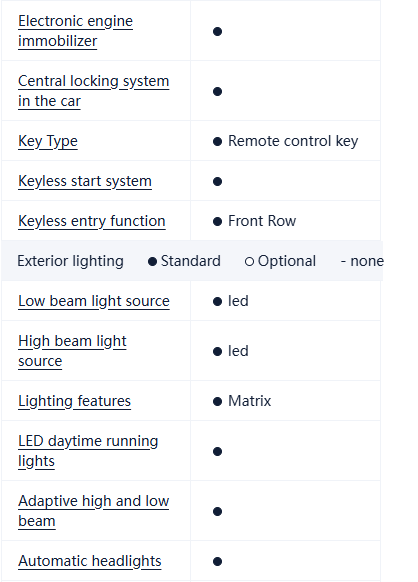This screenshot has width=418, height=582.
Task: Click the dot next to Front Row
Action: click(x=218, y=222)
